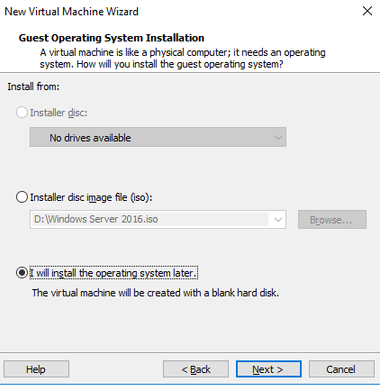Click the 'New Virtual Machine Wizard' title text
The width and height of the screenshot is (380, 391).
click(x=71, y=11)
